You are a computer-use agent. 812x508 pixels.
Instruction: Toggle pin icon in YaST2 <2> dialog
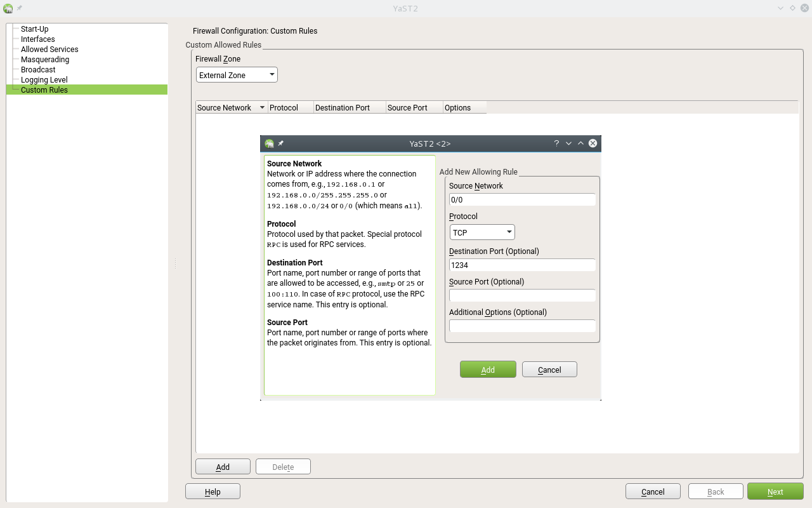pyautogui.click(x=281, y=144)
